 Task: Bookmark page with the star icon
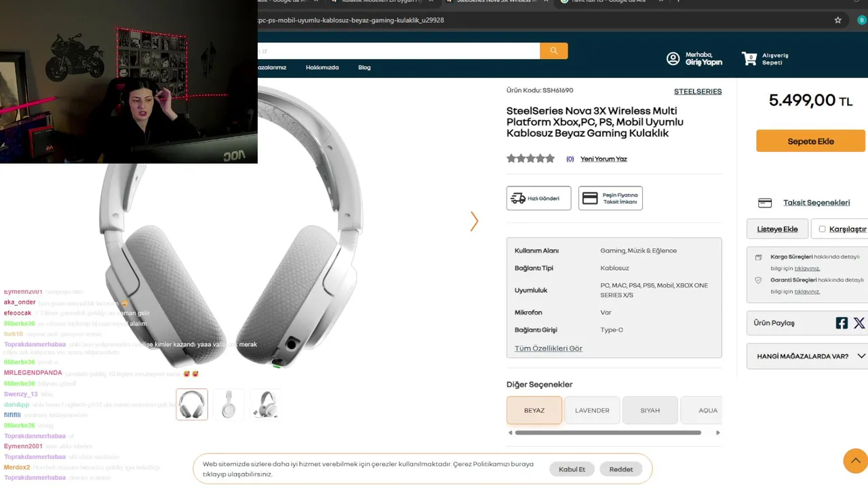pos(838,20)
